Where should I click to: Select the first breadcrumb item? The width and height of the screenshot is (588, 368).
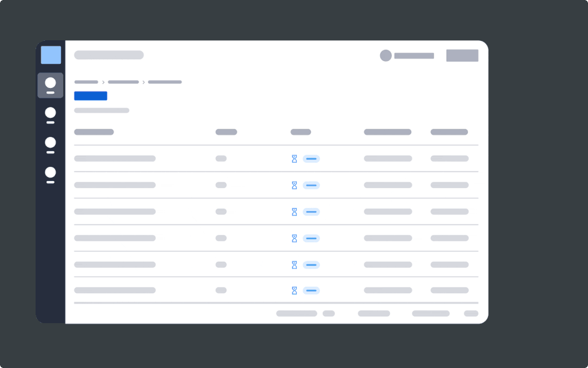pyautogui.click(x=86, y=82)
